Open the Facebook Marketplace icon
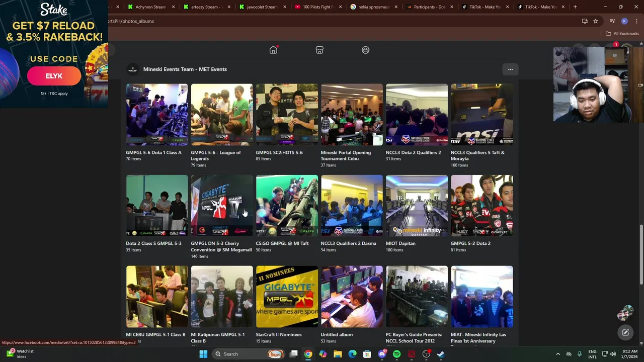Screen dimensions: 644x362 (319, 50)
